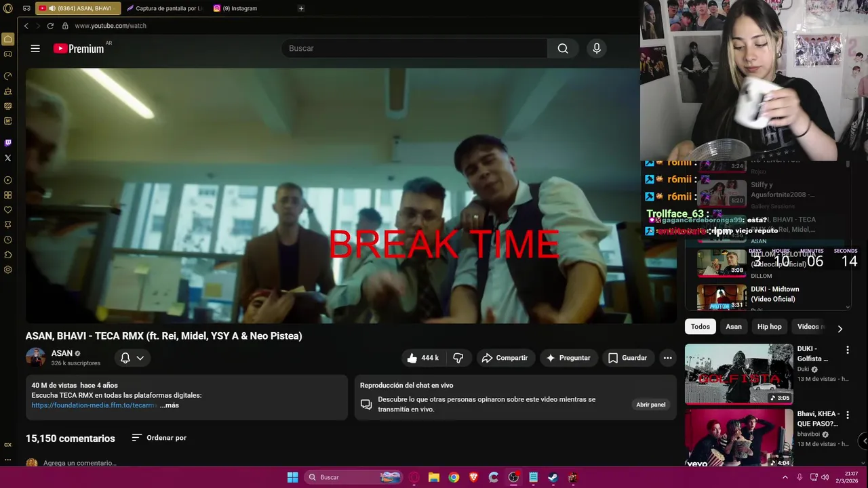Like the video with thumbs up
This screenshot has width=868, height=488.
(x=422, y=358)
